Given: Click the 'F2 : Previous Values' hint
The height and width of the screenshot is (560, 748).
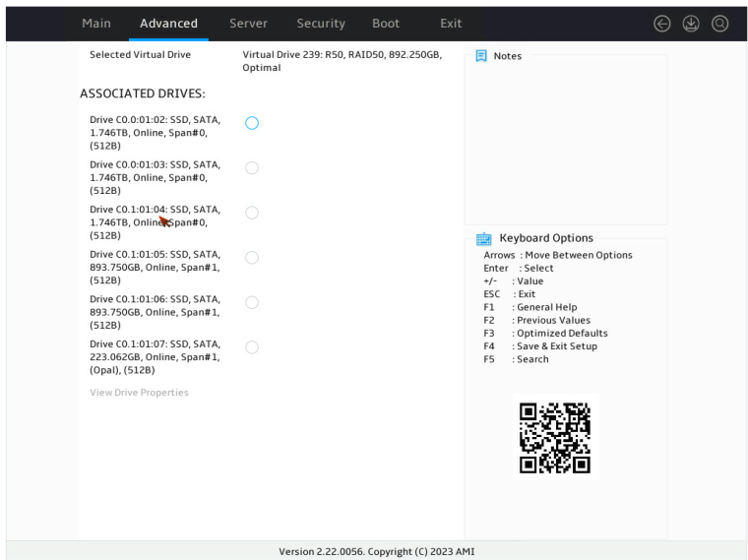Looking at the screenshot, I should pos(536,320).
